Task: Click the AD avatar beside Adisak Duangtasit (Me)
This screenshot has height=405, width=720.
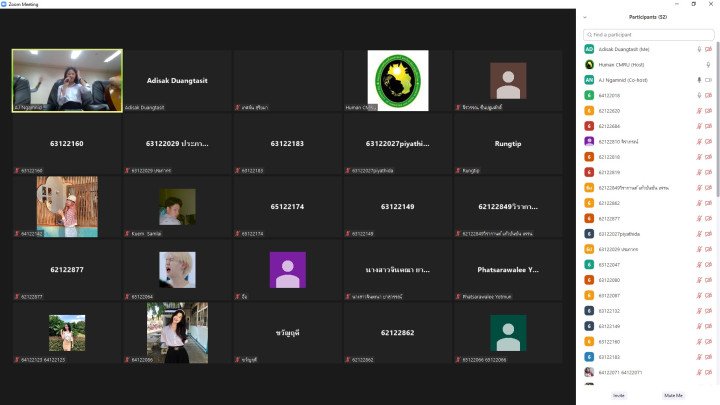Action: [589, 49]
